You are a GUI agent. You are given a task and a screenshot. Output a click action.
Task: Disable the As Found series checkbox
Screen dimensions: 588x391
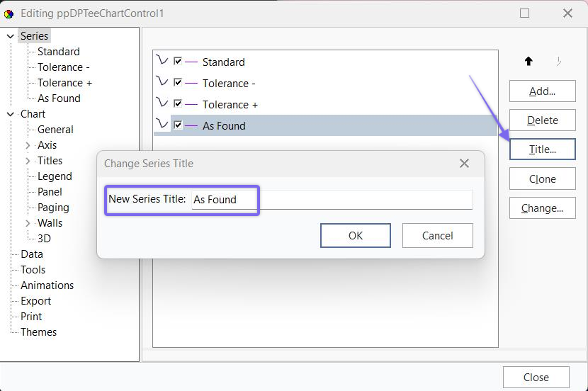point(178,125)
